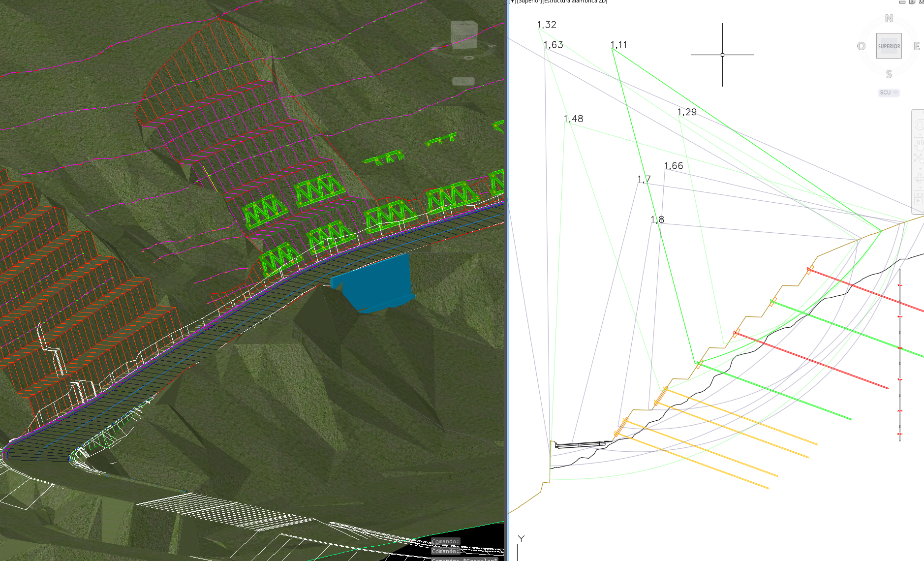This screenshot has width=924, height=561.
Task: Select the safety factor label 1,29
Action: coord(687,112)
